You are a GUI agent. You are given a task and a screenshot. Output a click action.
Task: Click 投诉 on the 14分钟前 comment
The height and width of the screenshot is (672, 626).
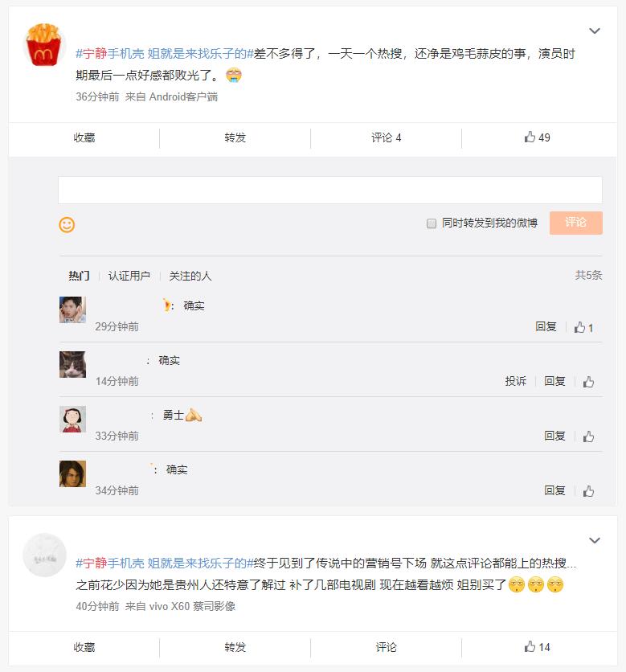tap(515, 381)
